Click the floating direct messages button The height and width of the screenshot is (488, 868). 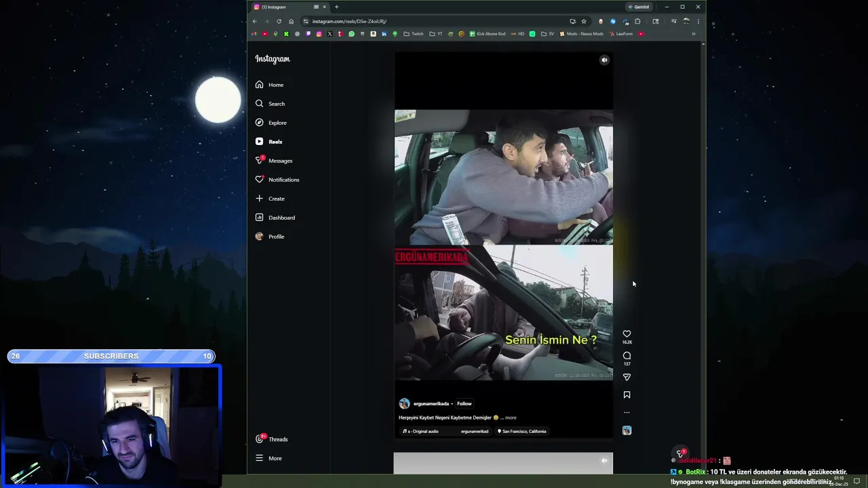pyautogui.click(x=680, y=453)
